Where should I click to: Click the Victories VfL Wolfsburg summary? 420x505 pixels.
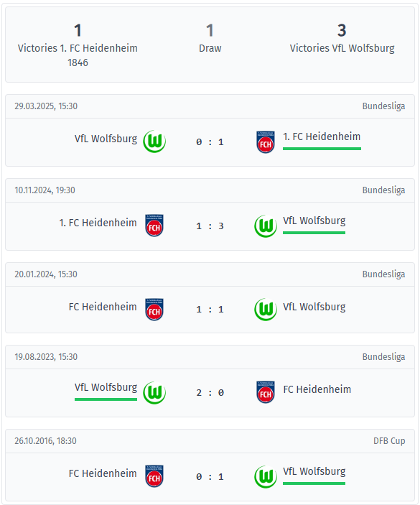point(342,38)
